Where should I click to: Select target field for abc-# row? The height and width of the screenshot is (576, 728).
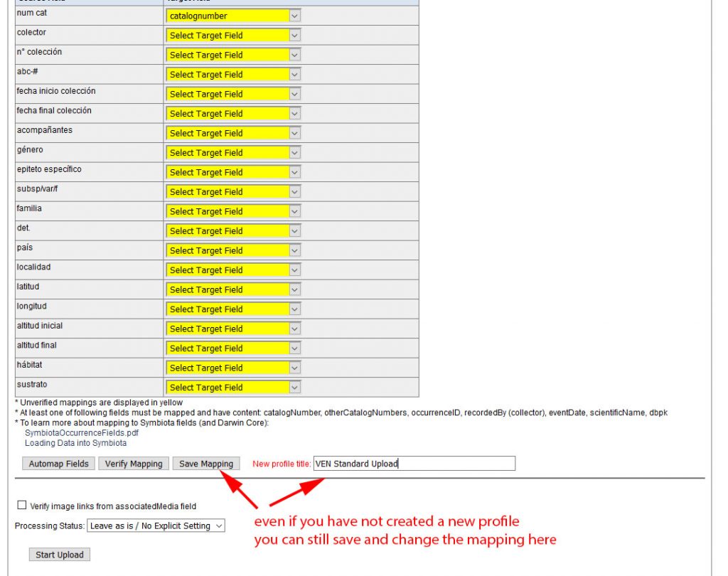[x=233, y=75]
